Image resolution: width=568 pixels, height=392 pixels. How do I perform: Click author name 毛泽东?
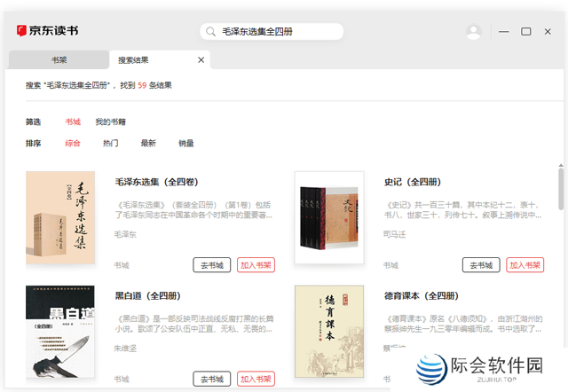click(125, 234)
